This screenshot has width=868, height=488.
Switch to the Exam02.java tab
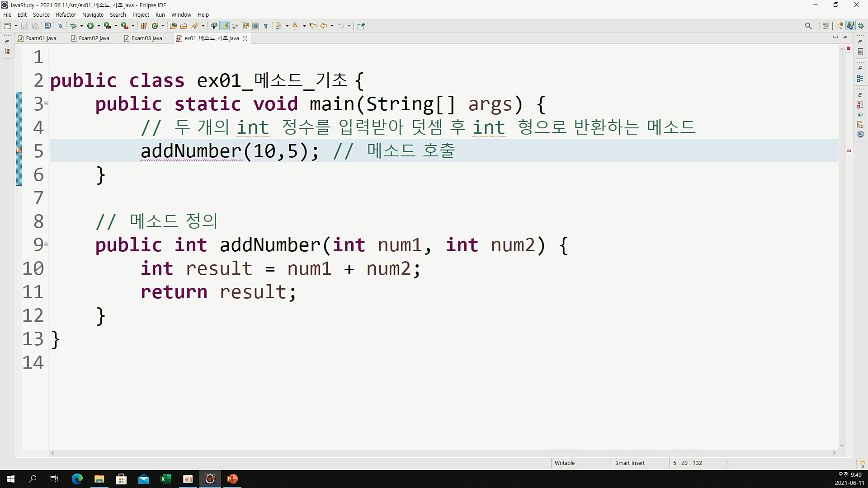(94, 38)
